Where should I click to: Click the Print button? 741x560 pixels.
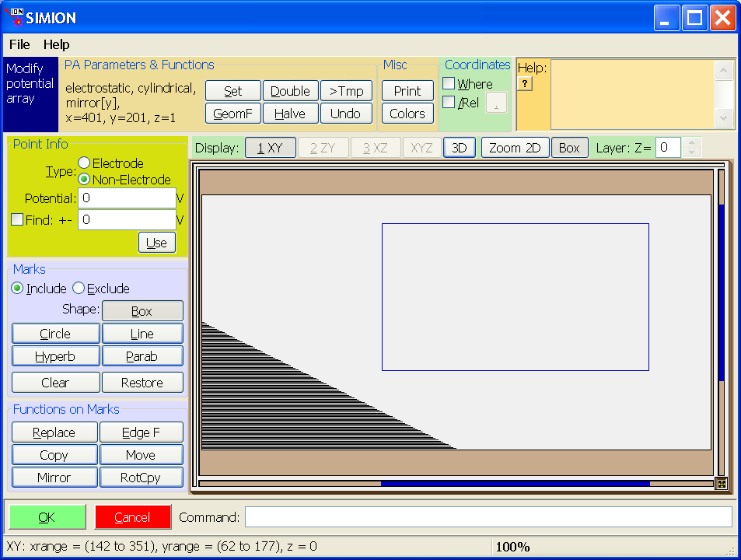pos(407,91)
